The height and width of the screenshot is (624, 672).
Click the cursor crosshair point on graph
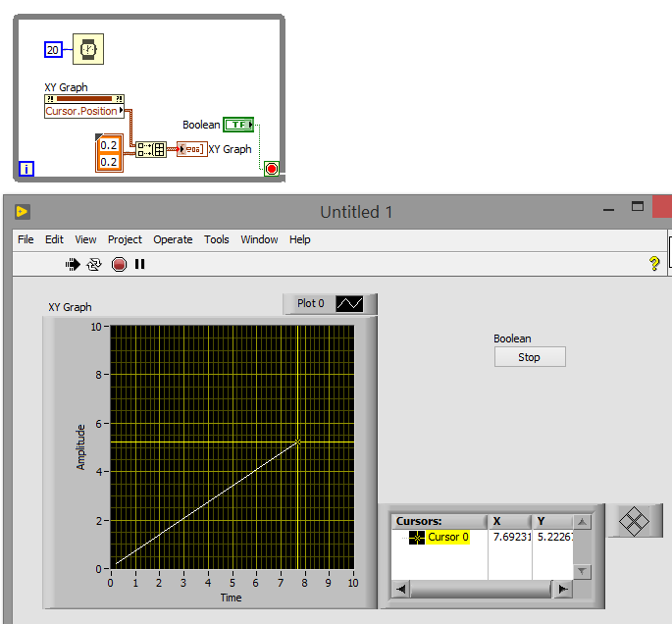[x=297, y=442]
